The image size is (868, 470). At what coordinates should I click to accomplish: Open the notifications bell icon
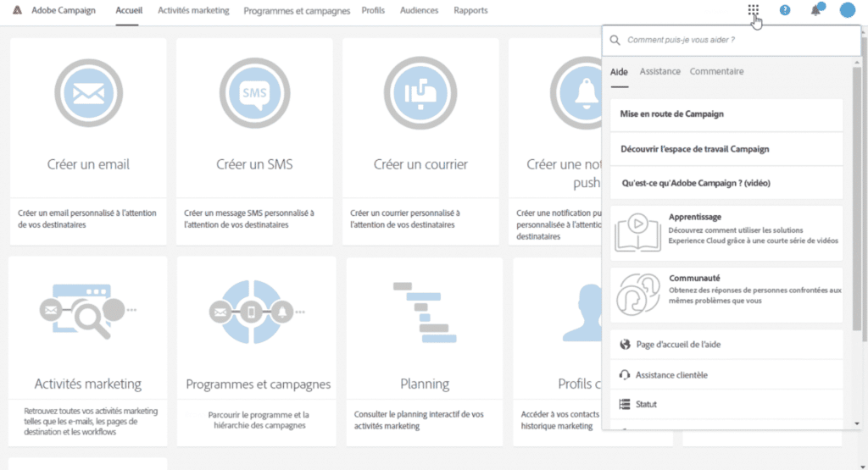click(816, 10)
